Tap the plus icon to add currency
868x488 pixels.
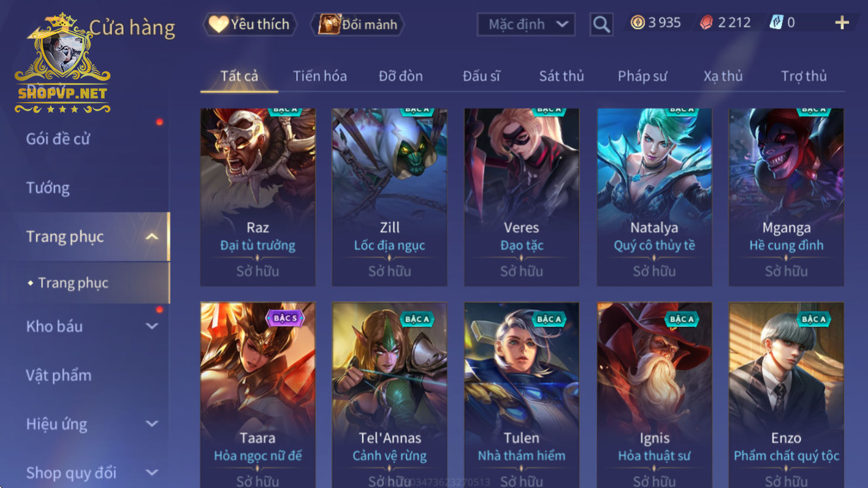click(842, 23)
